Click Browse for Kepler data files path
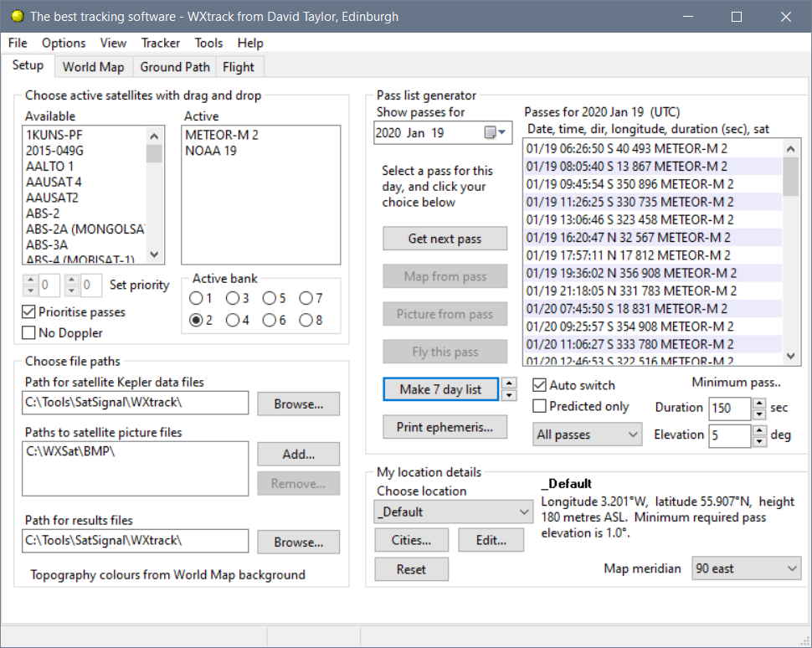 coord(298,404)
